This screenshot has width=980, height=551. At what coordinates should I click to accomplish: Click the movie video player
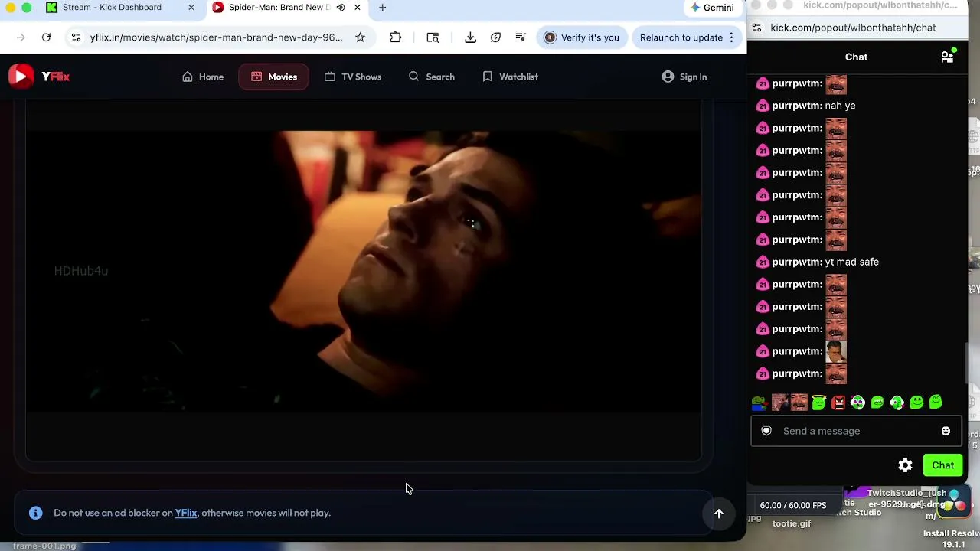[364, 270]
